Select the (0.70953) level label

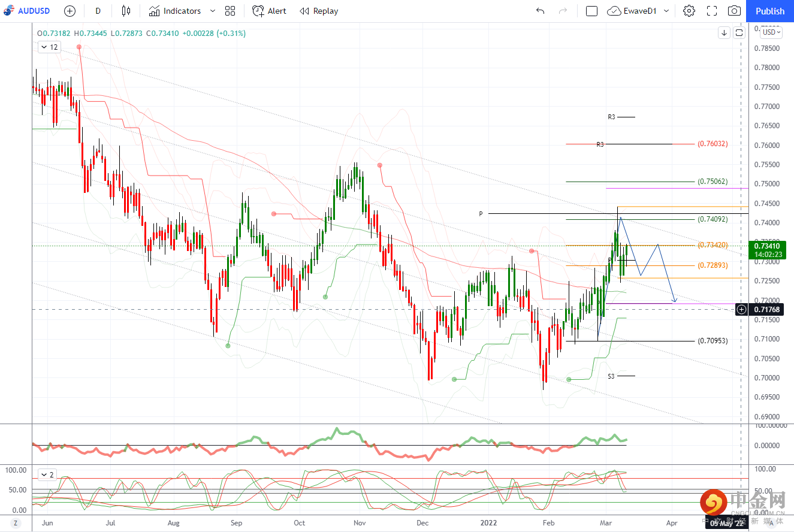point(713,341)
